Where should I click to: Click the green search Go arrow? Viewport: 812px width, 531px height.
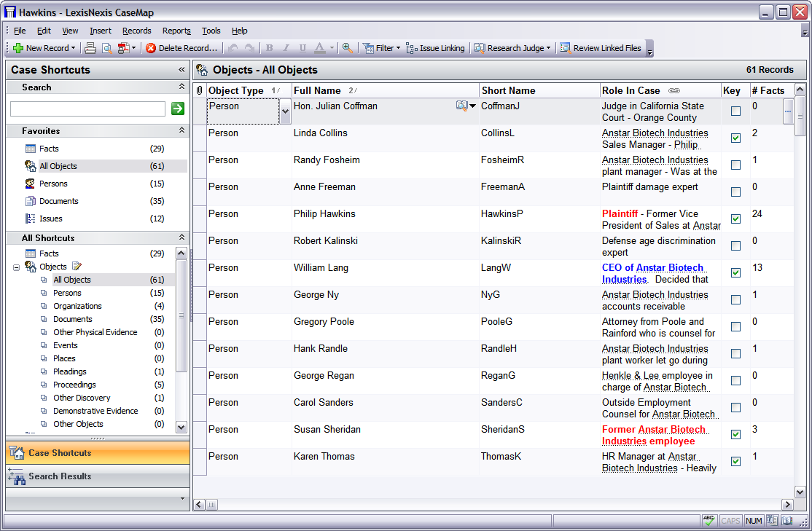177,109
